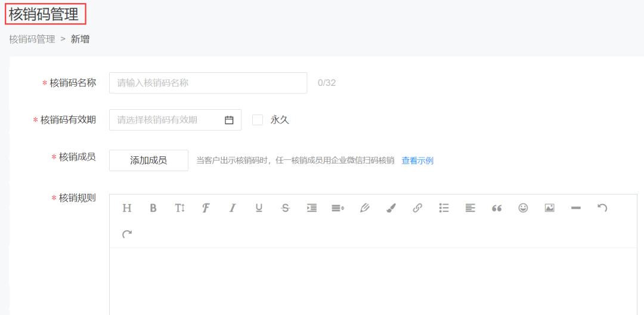This screenshot has width=644, height=315.
Task: Click the 添加成员 button
Action: (x=148, y=160)
